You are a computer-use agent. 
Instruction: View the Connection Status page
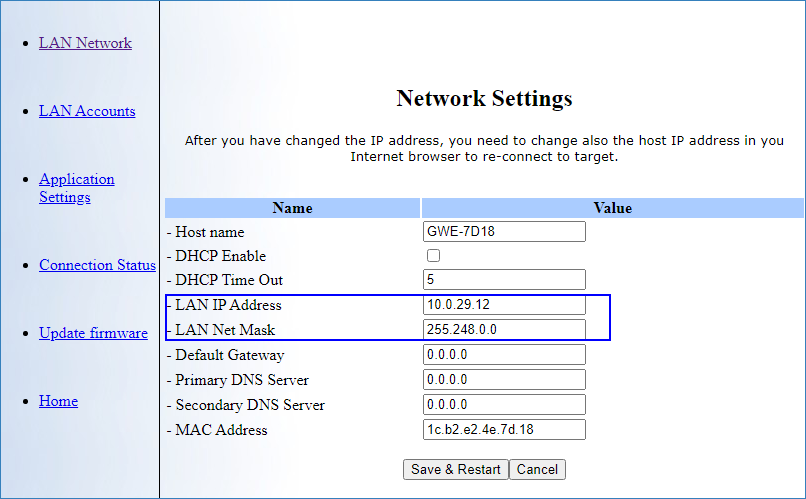(x=97, y=265)
